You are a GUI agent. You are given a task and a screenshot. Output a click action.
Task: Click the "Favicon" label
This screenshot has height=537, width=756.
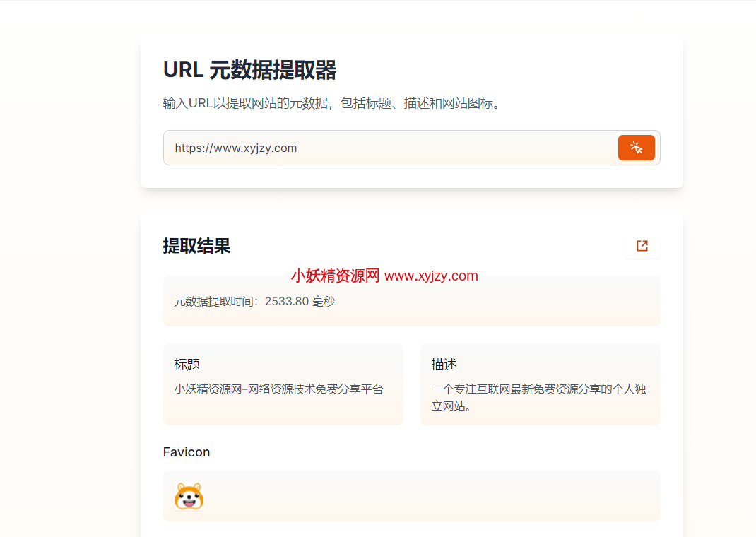[x=187, y=452]
